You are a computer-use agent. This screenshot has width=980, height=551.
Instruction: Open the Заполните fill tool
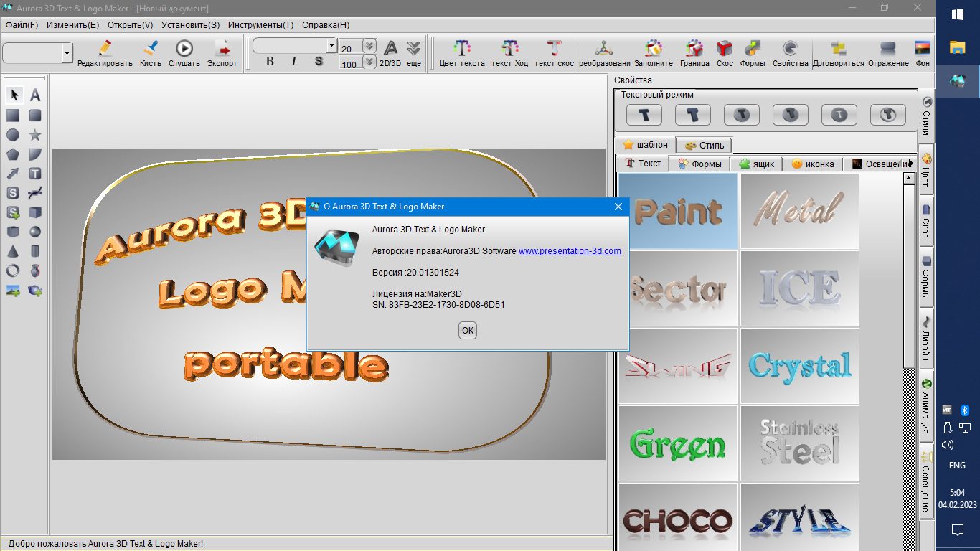(653, 54)
